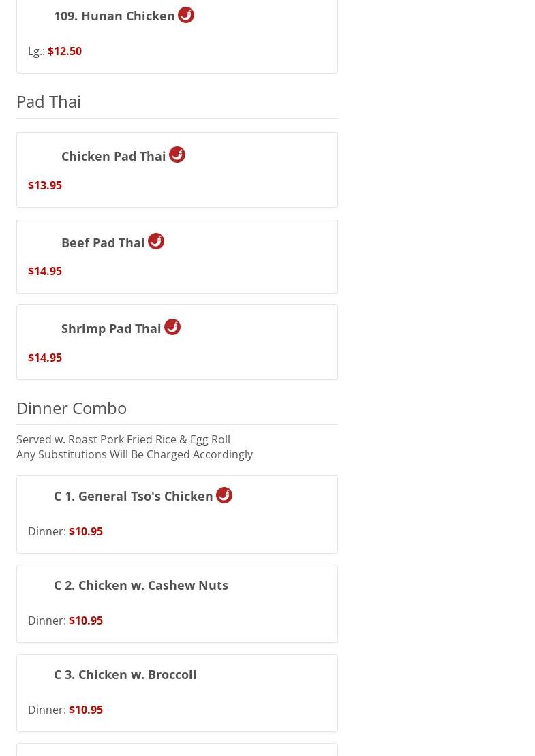Choose Beef Pad Thai item title
Image resolution: width=535 pixels, height=756 pixels.
point(103,242)
